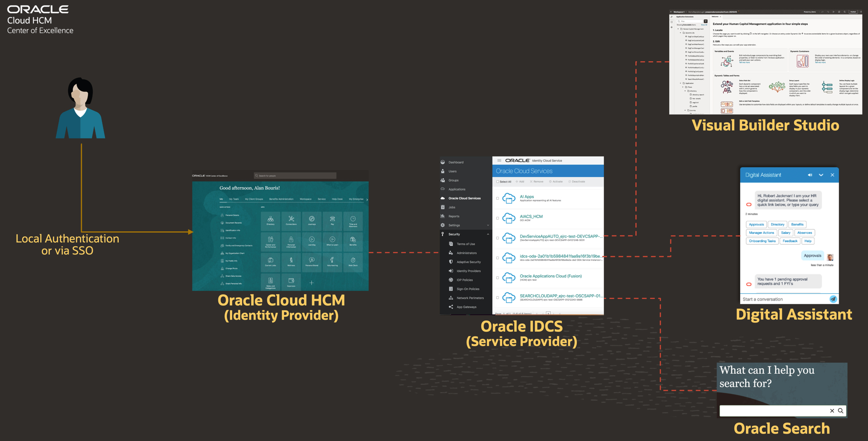Expand the Settings section in IDCS sidebar
The width and height of the screenshot is (868, 441).
pyautogui.click(x=488, y=226)
